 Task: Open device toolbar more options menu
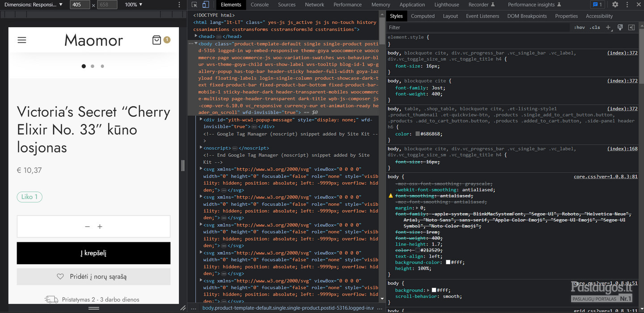pyautogui.click(x=179, y=4)
